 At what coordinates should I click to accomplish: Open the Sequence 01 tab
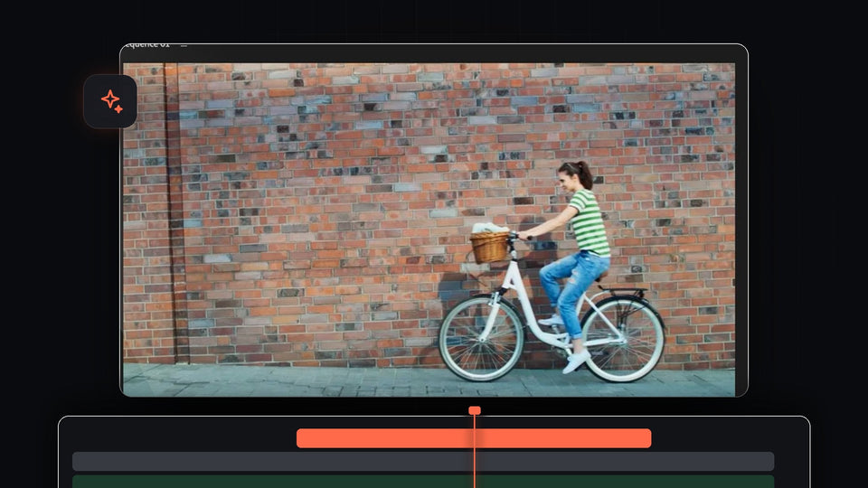pos(147,45)
